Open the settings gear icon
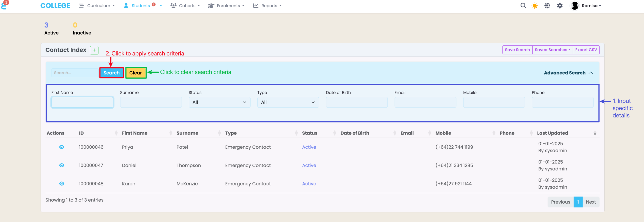The height and width of the screenshot is (222, 644). pos(560,6)
